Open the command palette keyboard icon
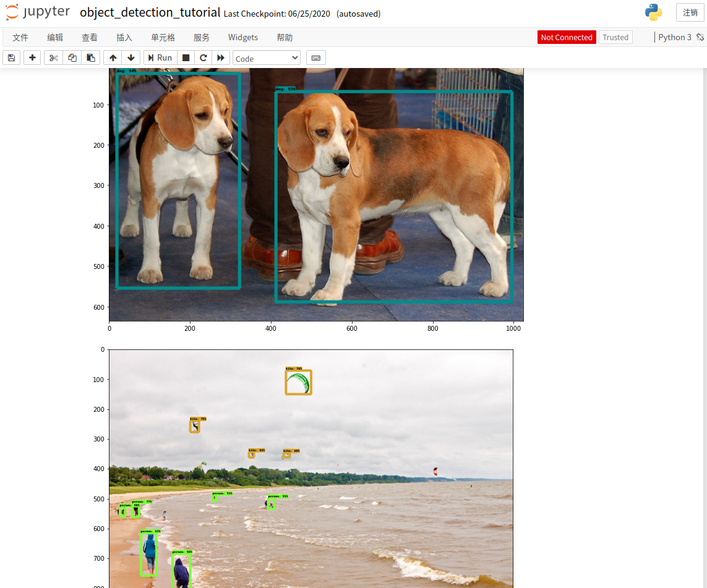 pos(316,58)
